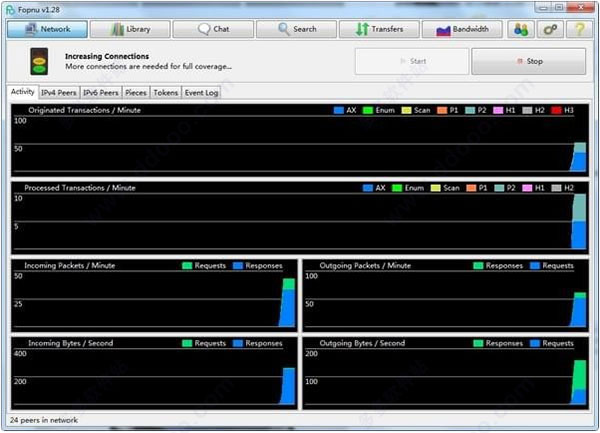Click the Outgoing Bytes graph bar

click(579, 382)
